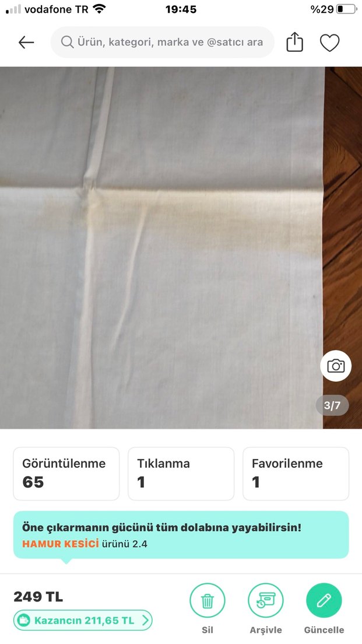
Task: Expand Kazancın 211,65 TL chevron
Action: tap(146, 620)
